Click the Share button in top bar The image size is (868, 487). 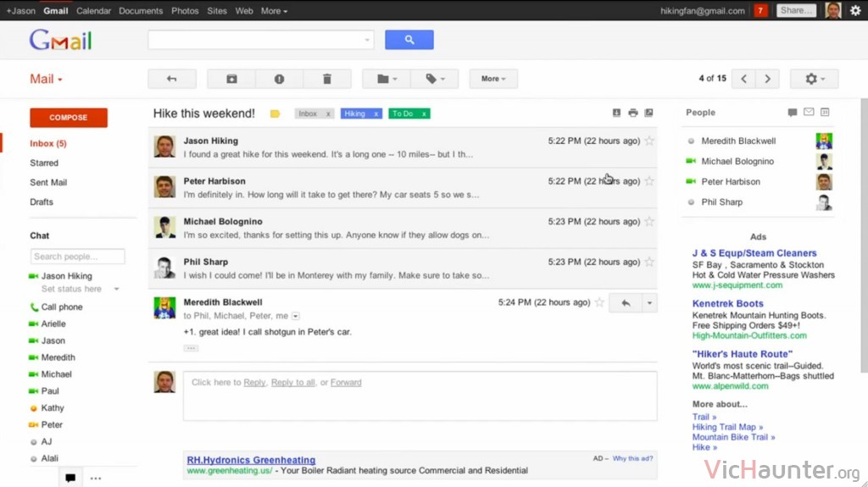click(x=796, y=10)
